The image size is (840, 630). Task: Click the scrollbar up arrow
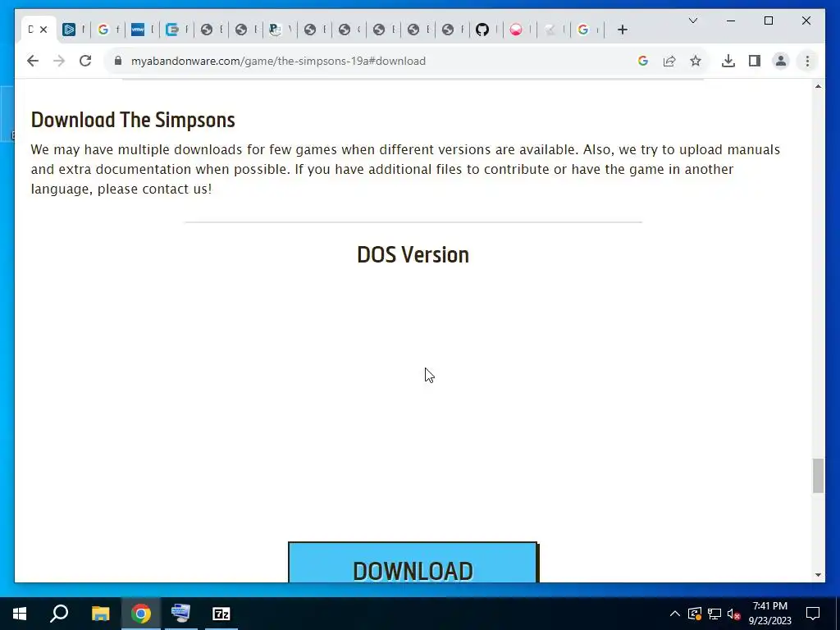(x=818, y=86)
